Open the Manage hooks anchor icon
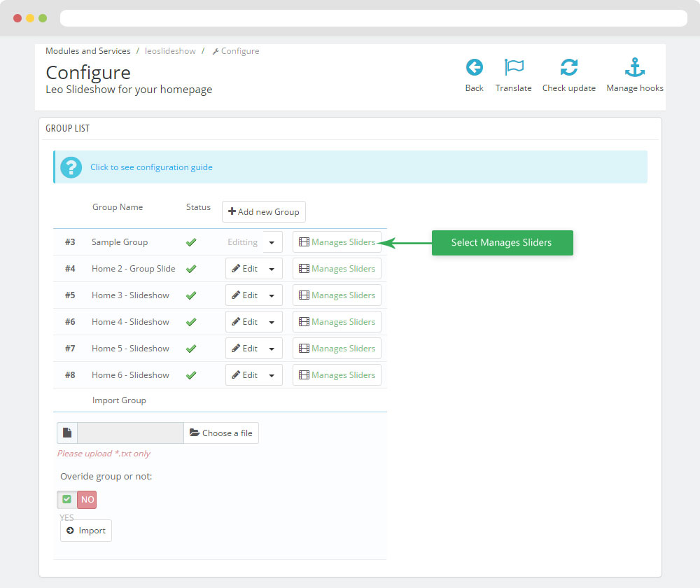 click(634, 67)
